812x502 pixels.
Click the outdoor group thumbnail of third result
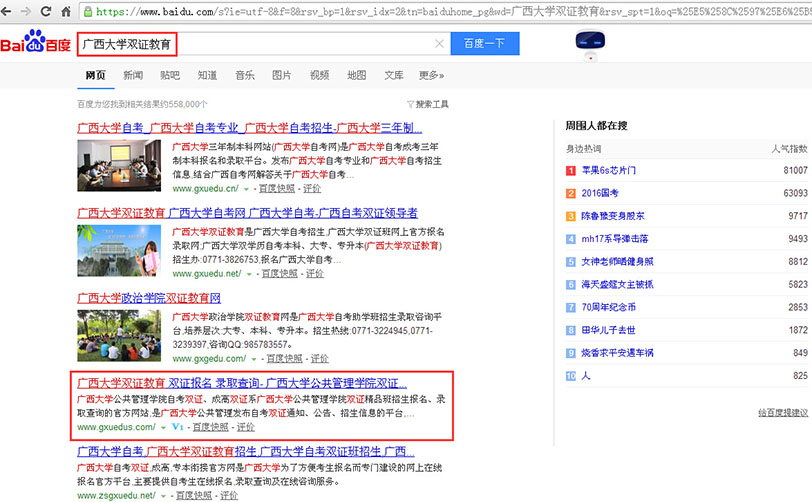click(x=119, y=335)
